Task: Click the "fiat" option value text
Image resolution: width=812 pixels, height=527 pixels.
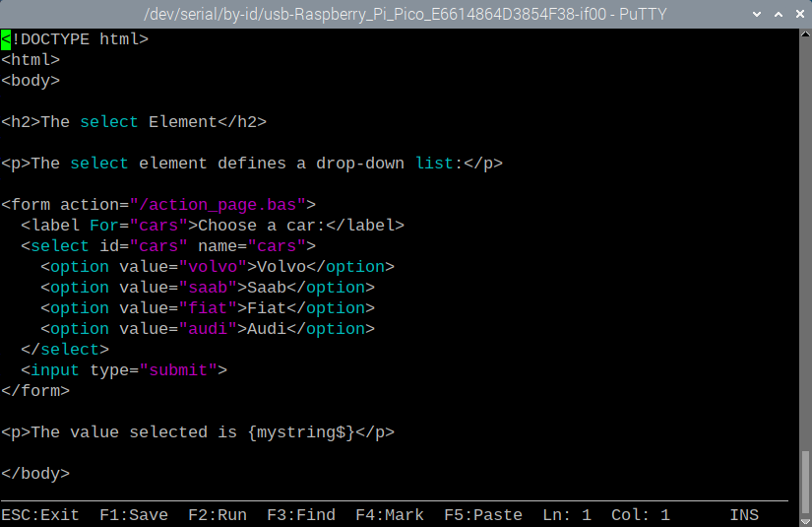Action: (x=208, y=308)
